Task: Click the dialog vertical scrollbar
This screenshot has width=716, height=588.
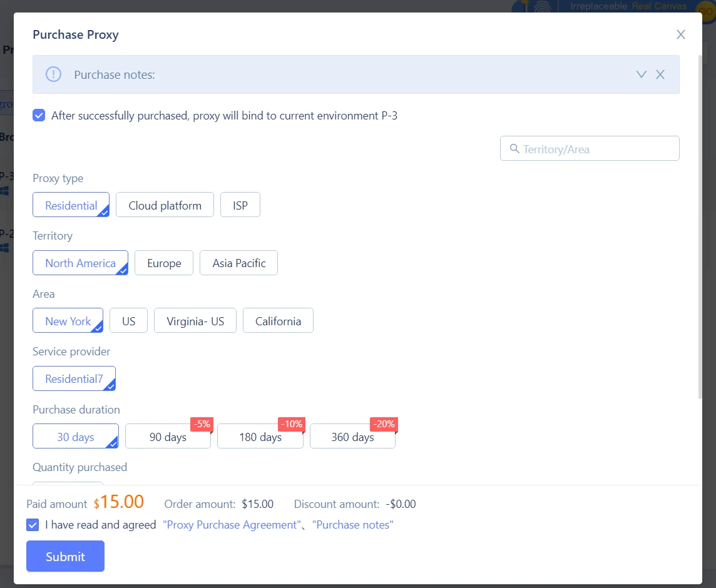Action: (x=700, y=228)
